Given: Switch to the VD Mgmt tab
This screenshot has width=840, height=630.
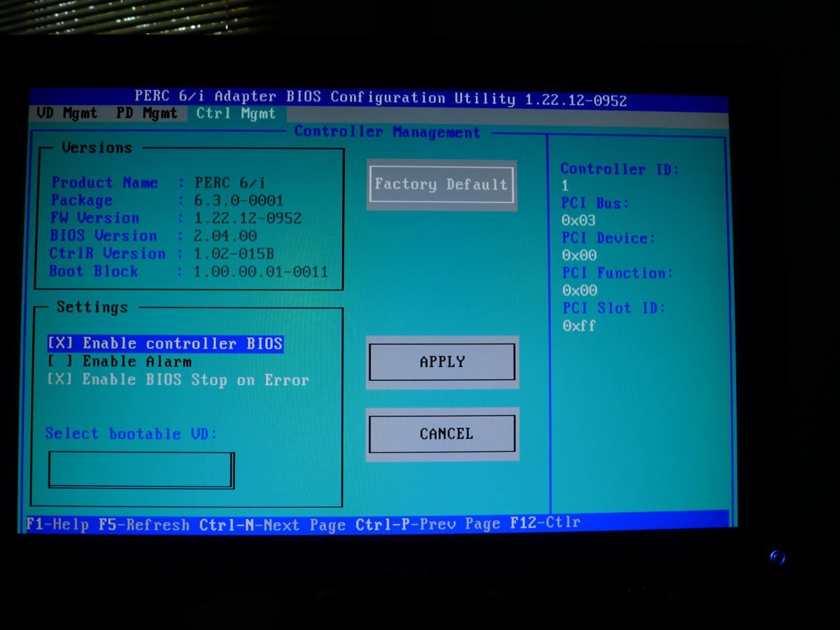Looking at the screenshot, I should tap(67, 113).
